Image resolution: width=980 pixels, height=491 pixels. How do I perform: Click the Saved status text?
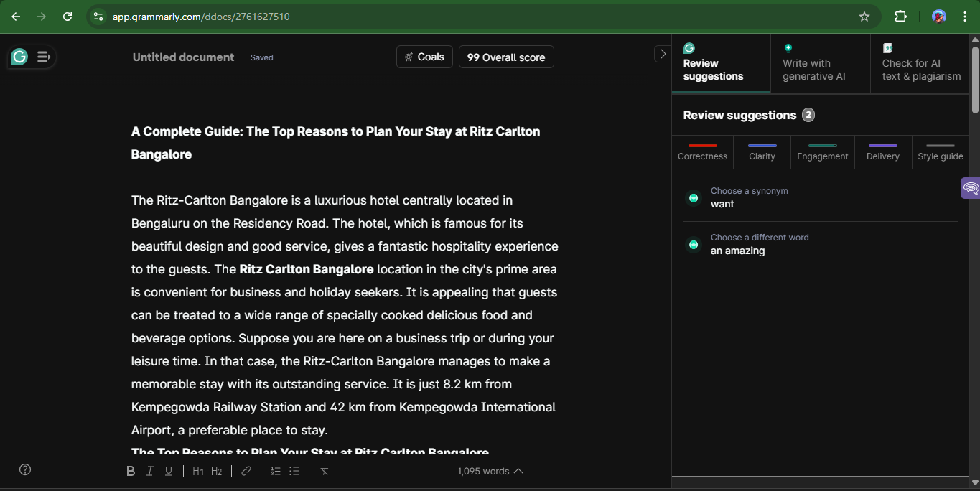(x=261, y=57)
